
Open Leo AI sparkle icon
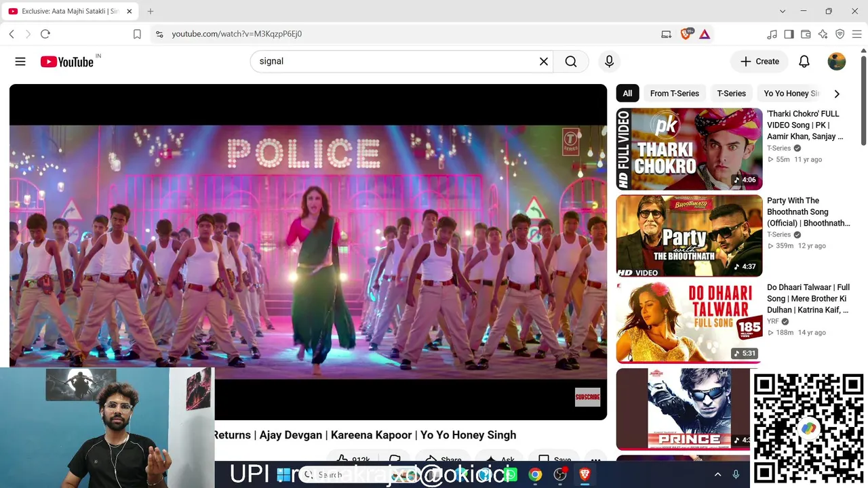click(823, 34)
